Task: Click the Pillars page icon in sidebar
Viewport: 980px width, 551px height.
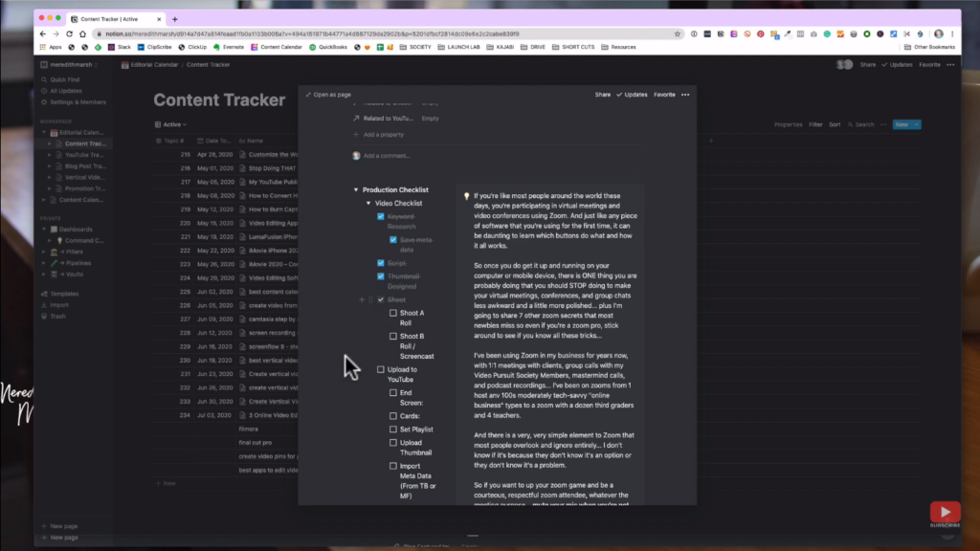Action: pyautogui.click(x=54, y=252)
